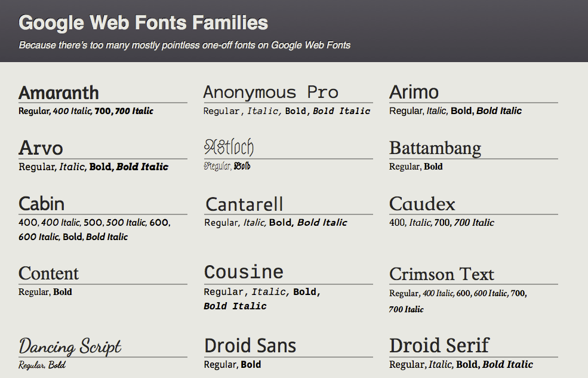Click the Google Web Fonts Families page title
Screen dimensions: 588x378
point(143,22)
